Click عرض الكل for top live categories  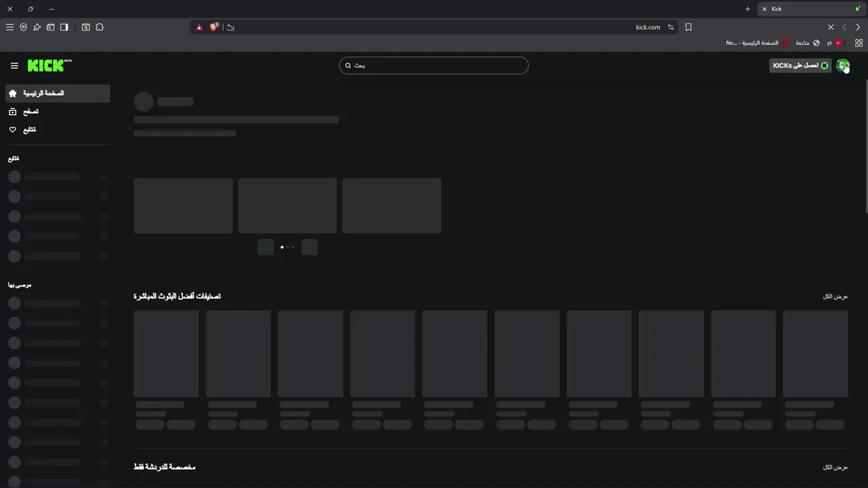coord(835,297)
